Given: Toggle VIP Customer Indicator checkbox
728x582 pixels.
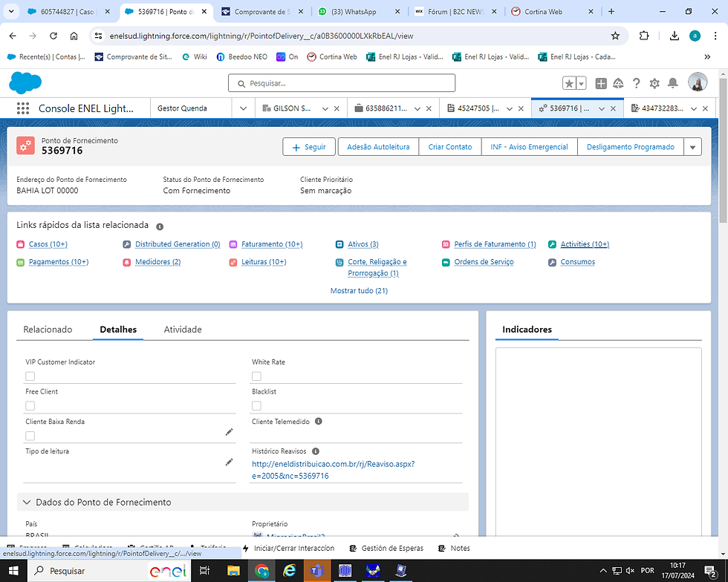Looking at the screenshot, I should pyautogui.click(x=30, y=376).
